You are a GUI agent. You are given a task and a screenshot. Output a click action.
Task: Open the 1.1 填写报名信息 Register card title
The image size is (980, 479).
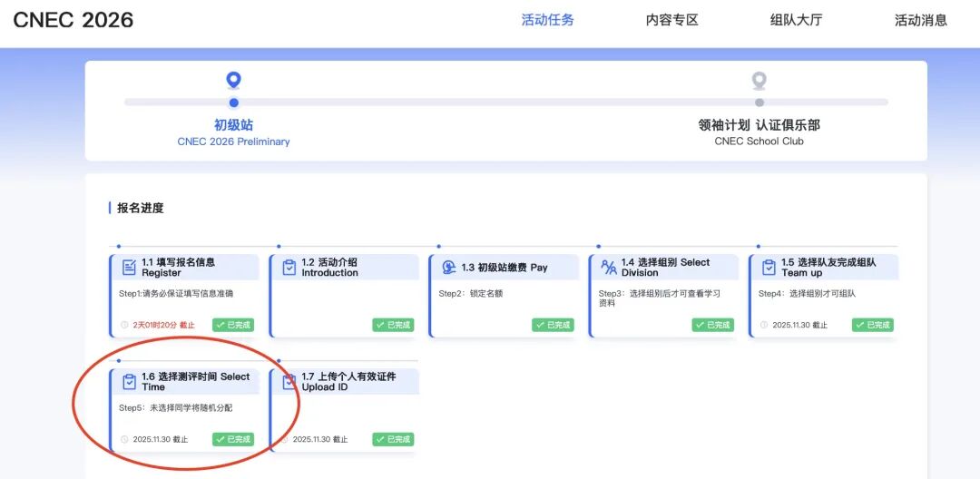coord(178,268)
